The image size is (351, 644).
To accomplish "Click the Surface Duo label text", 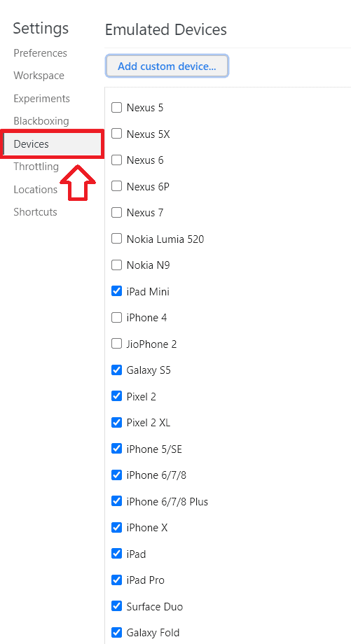I will point(155,607).
